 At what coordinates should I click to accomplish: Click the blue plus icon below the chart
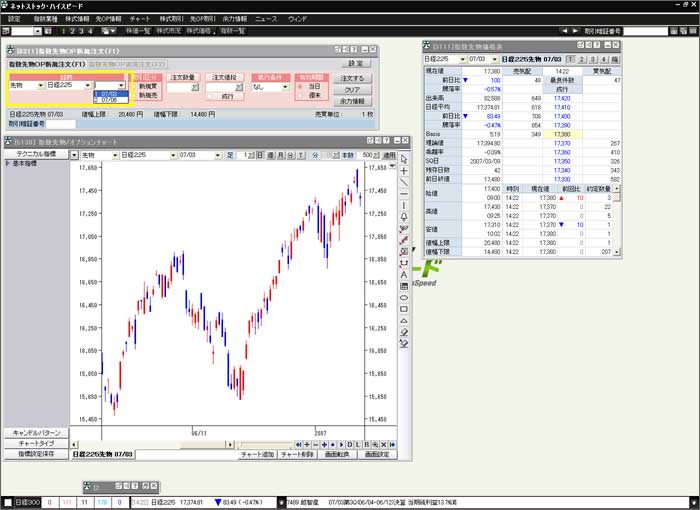[324, 445]
